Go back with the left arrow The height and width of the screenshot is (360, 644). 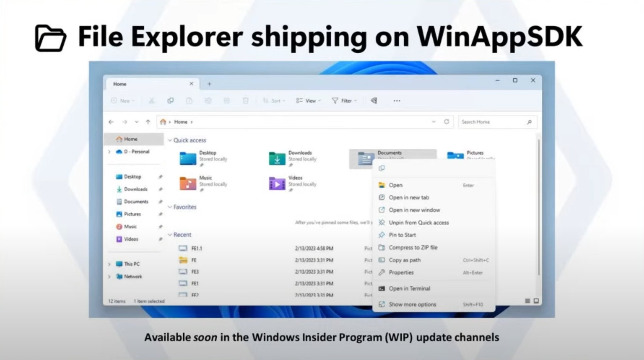pyautogui.click(x=111, y=122)
